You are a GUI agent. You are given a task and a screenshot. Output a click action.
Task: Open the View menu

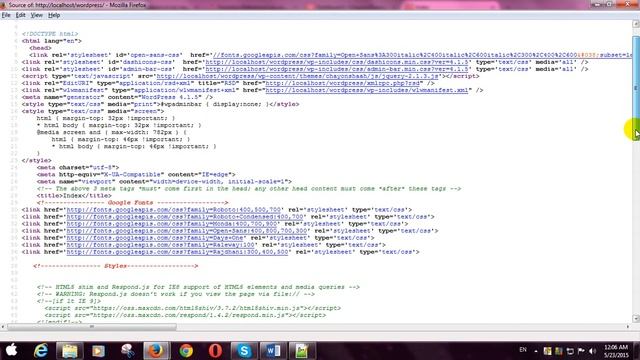37,15
